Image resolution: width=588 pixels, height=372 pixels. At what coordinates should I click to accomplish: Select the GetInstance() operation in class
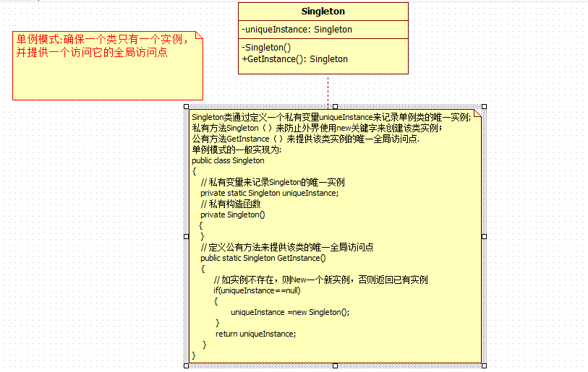pyautogui.click(x=294, y=59)
